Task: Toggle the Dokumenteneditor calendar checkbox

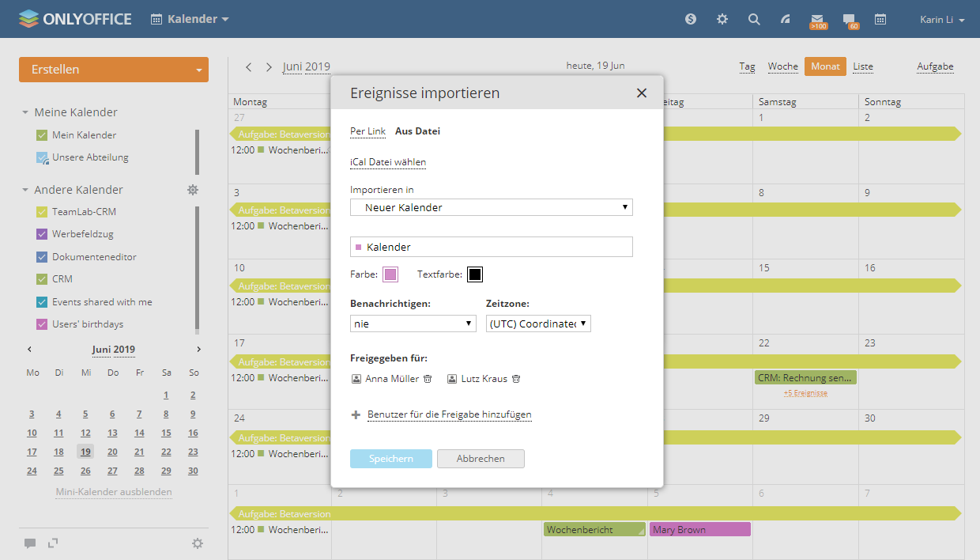Action: 42,257
